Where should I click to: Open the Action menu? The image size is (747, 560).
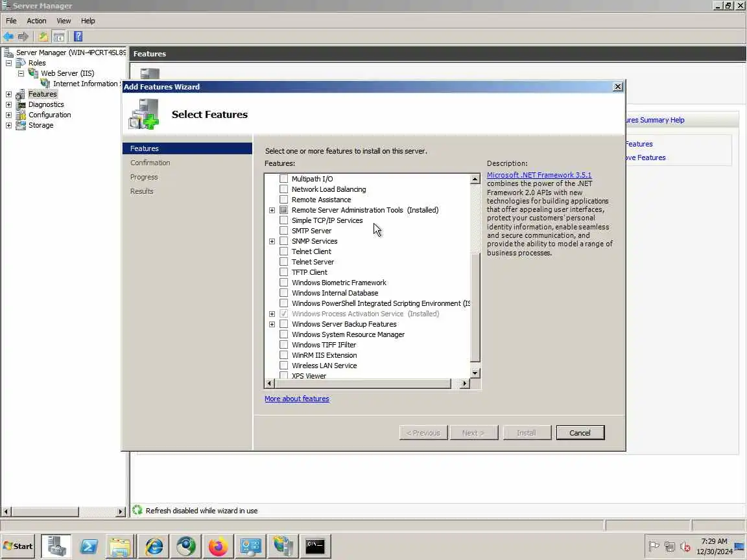coord(36,21)
